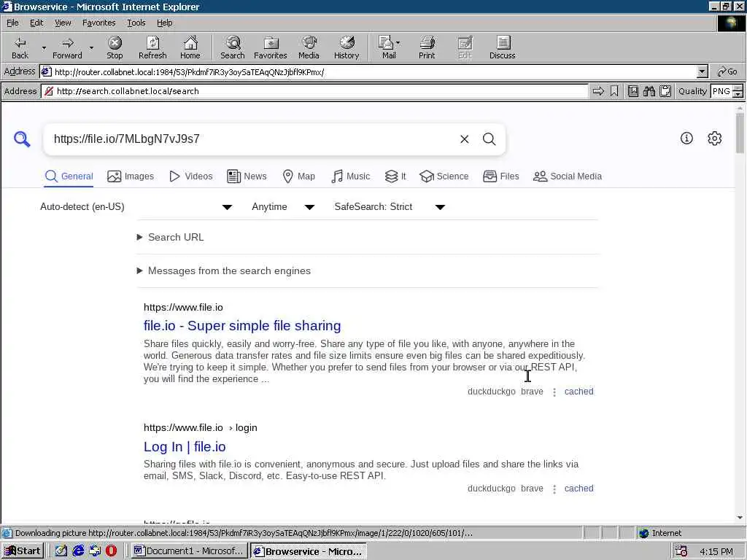
Task: Switch to the News tab
Action: (x=247, y=176)
